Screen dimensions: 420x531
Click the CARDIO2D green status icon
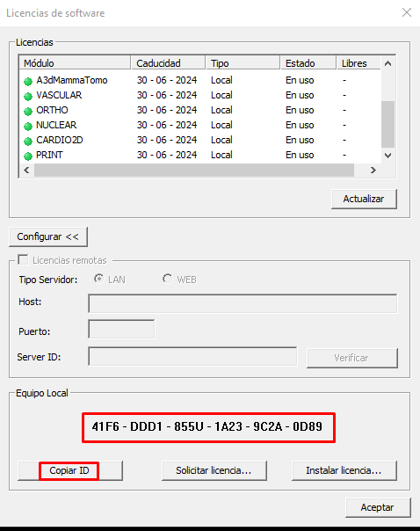click(x=28, y=141)
